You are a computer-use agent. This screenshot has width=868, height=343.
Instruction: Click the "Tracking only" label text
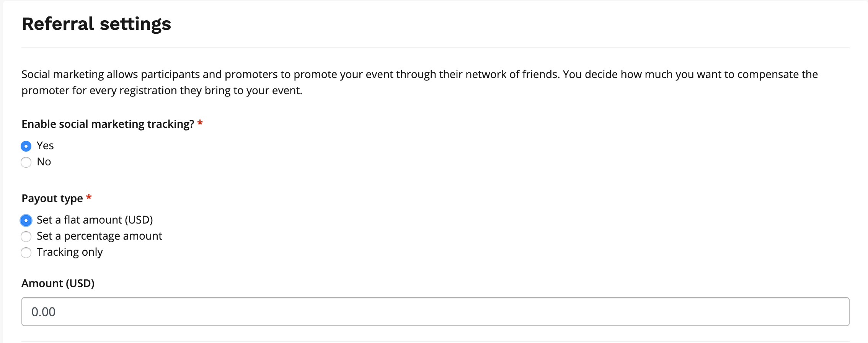(x=70, y=252)
